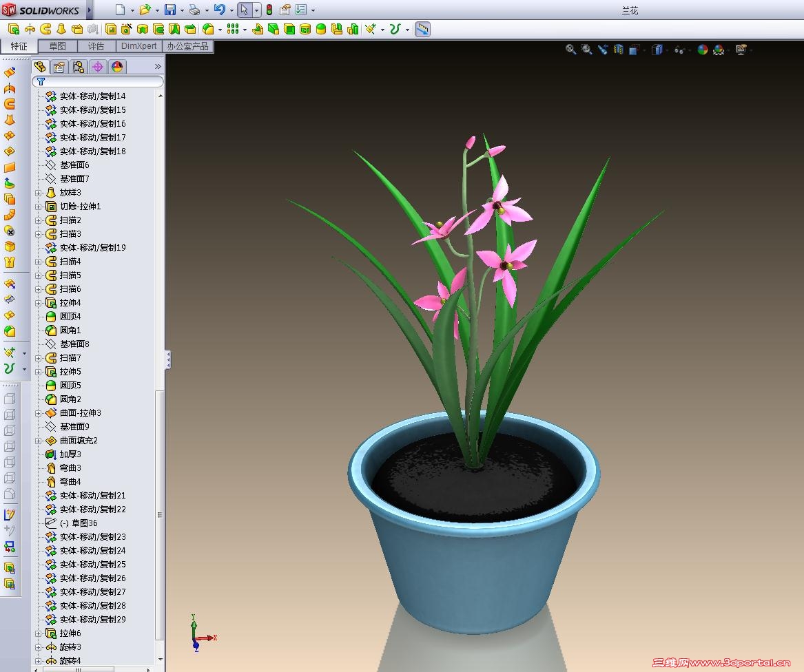
Task: Click the Curves tool icon
Action: [x=394, y=29]
